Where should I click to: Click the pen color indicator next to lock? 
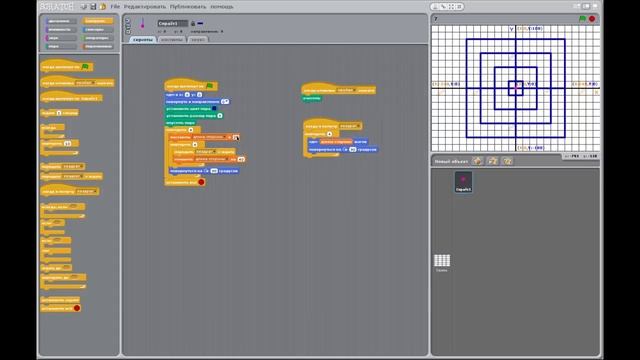[200, 24]
